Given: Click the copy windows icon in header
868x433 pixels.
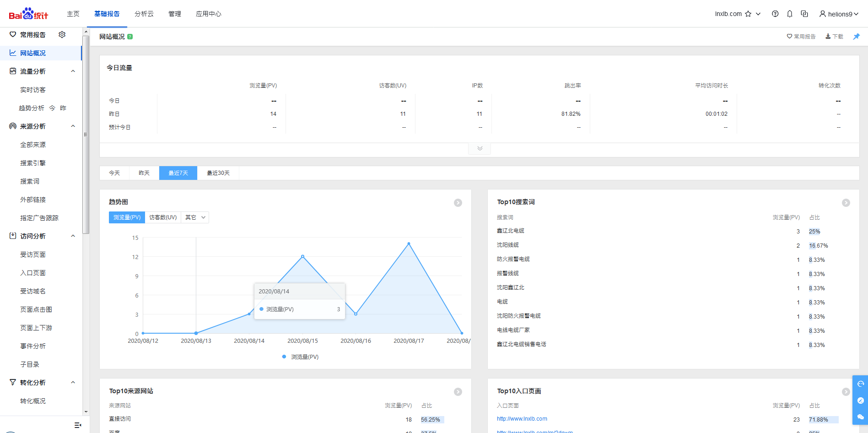Looking at the screenshot, I should 804,14.
